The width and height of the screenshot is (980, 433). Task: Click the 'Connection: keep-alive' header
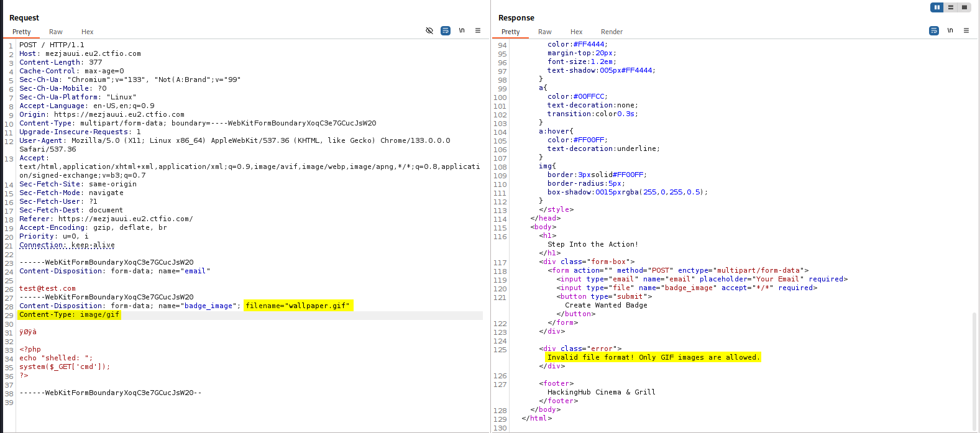pos(67,245)
